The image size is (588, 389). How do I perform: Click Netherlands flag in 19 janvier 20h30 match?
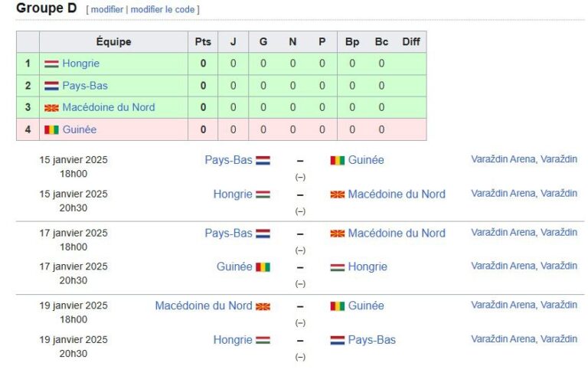pos(337,340)
